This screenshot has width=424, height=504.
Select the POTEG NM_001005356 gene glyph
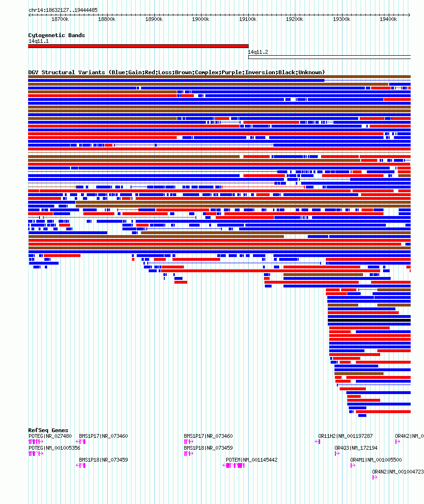(36, 454)
